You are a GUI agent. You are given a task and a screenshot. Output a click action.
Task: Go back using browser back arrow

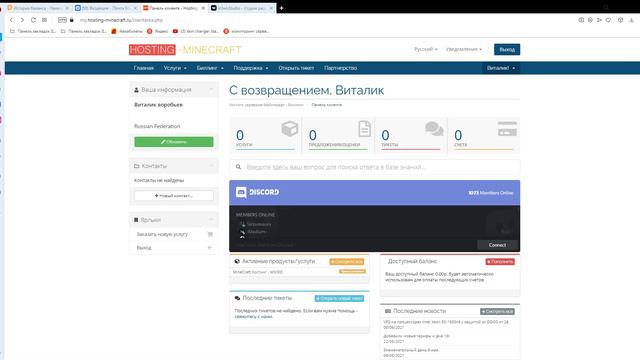coord(11,20)
